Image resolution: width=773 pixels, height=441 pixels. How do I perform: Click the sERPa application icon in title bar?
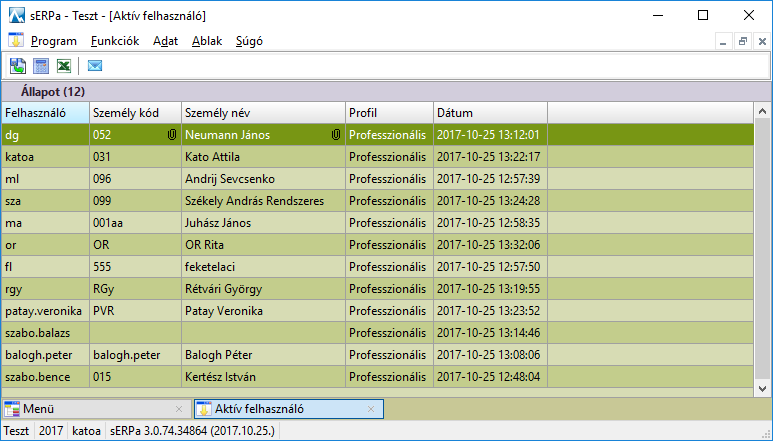tap(17, 15)
